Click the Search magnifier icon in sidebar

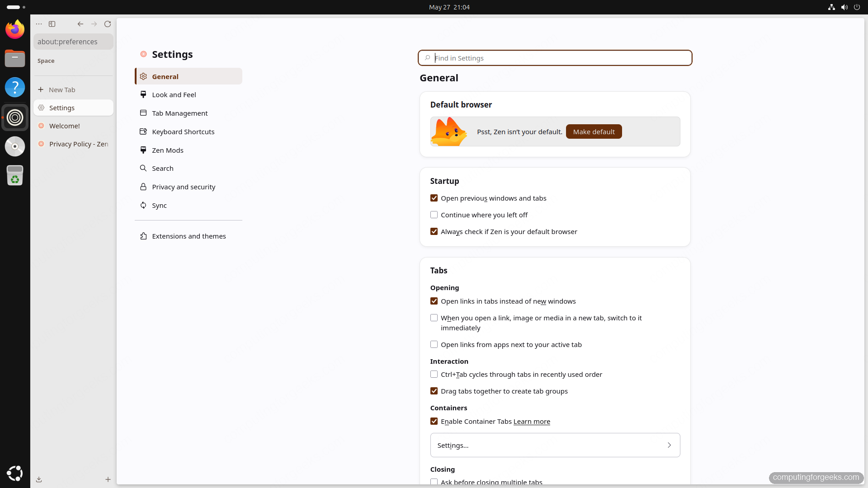[143, 168]
